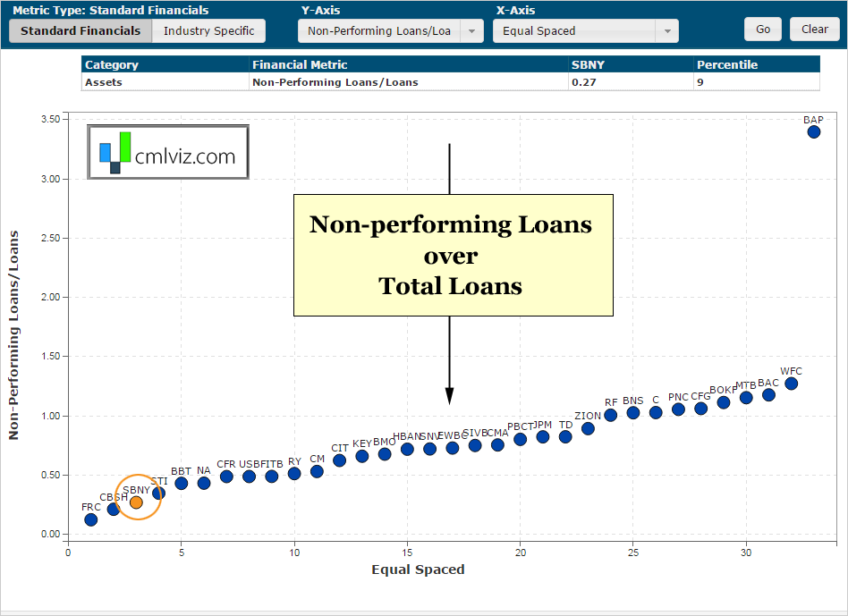Click the Category column header

pos(165,64)
